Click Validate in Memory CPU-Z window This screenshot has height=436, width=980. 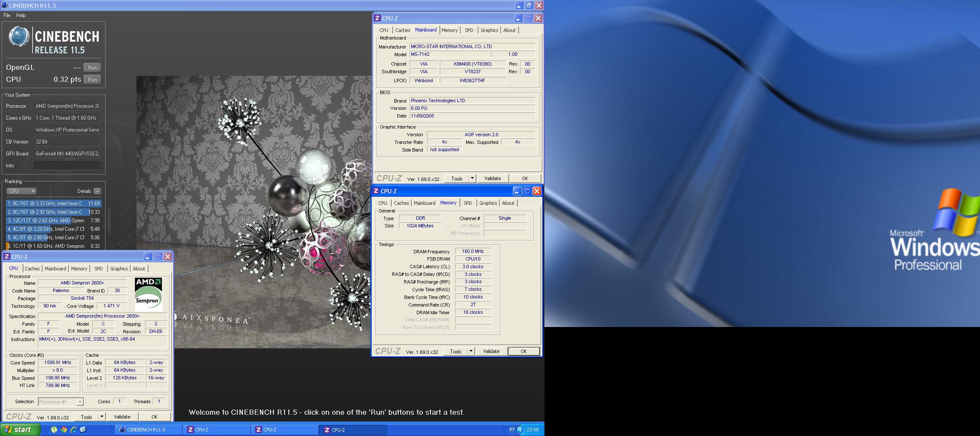click(x=491, y=351)
